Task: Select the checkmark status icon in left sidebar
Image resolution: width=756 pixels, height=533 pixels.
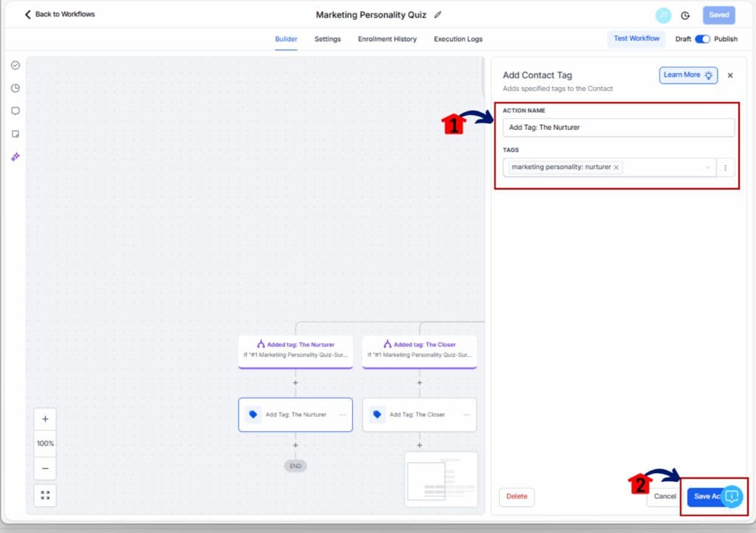Action: [x=15, y=65]
